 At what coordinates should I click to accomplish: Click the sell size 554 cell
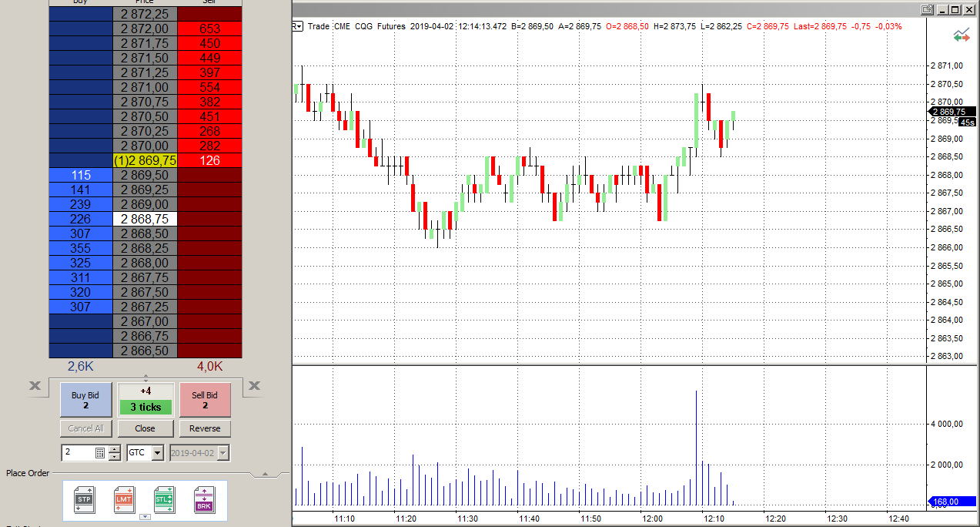click(209, 87)
